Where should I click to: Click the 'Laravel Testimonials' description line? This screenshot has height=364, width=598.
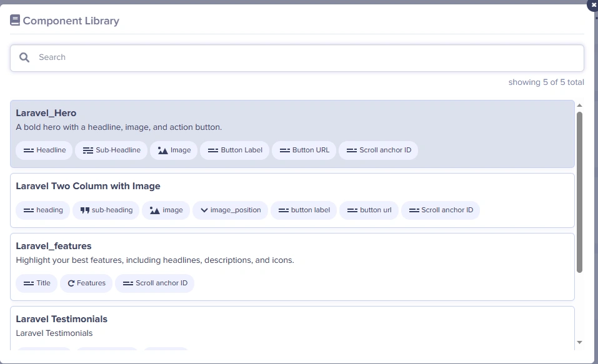pyautogui.click(x=54, y=333)
